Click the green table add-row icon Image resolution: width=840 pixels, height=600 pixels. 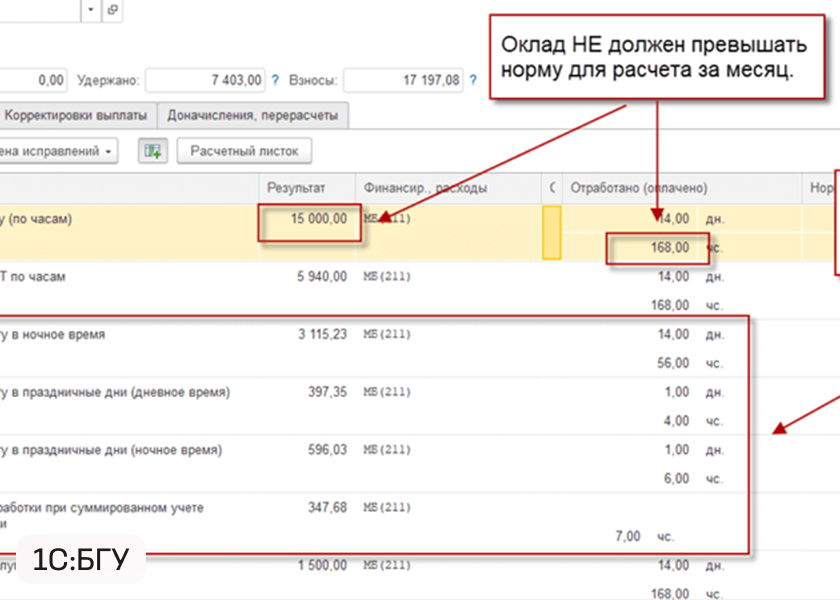pos(152,151)
